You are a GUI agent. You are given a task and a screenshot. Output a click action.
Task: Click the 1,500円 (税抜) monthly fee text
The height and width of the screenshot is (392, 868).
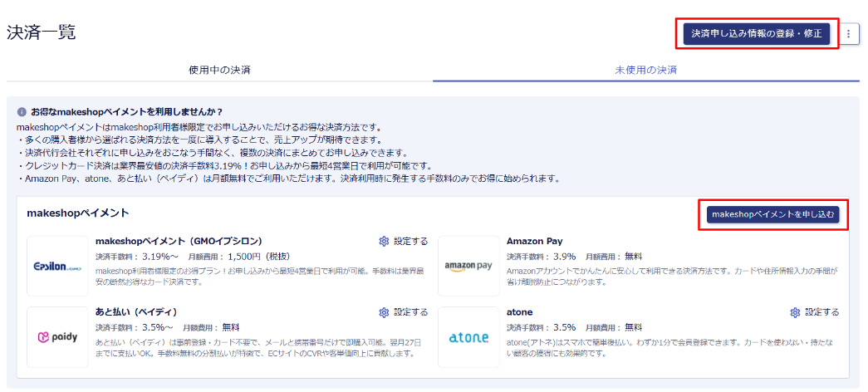click(x=258, y=257)
